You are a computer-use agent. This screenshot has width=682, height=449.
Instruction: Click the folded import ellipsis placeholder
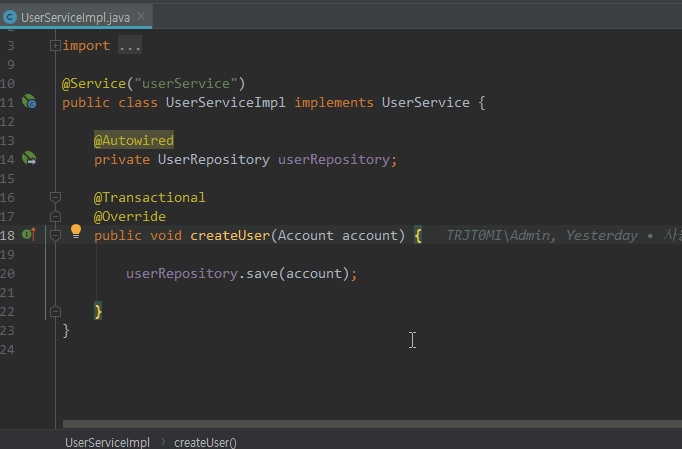130,45
